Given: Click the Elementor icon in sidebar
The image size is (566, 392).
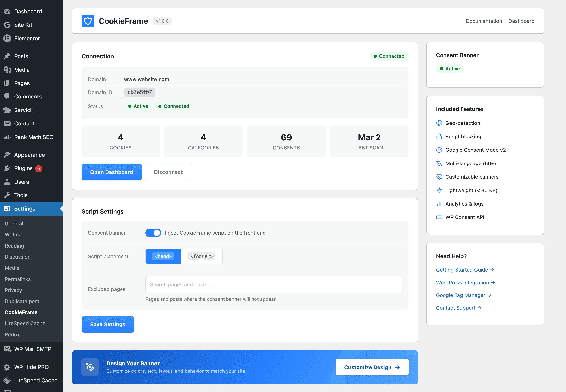Looking at the screenshot, I should [x=7, y=38].
